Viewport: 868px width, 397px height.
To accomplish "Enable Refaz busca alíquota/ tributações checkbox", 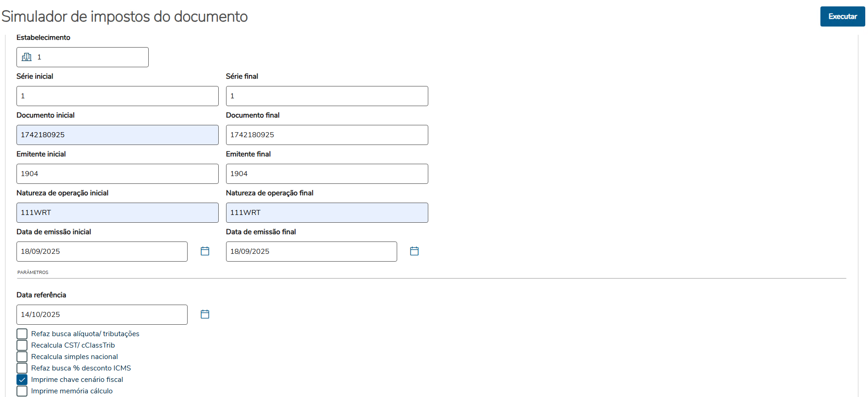I will [22, 334].
